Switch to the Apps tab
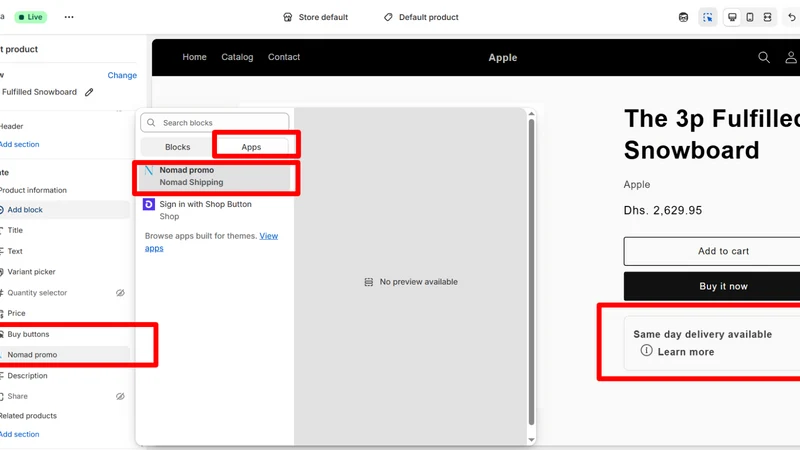 click(252, 147)
